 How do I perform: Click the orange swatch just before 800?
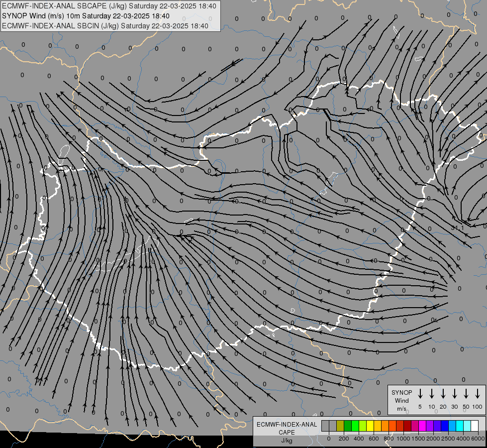385,426
